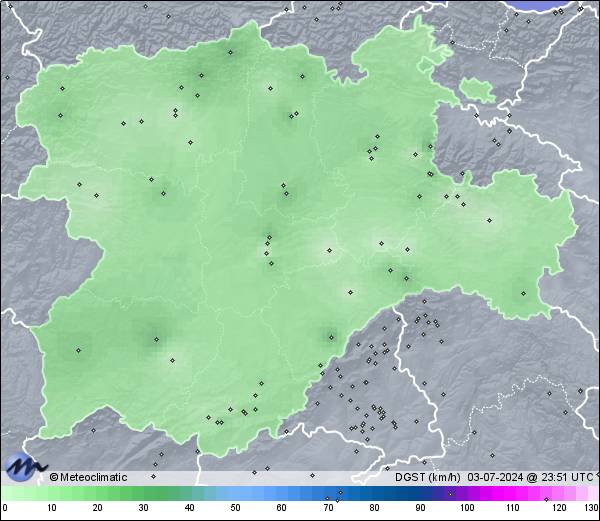Viewport: 600px width, 521px height.
Task: Click the 20 label on the scale
Action: coord(98,508)
